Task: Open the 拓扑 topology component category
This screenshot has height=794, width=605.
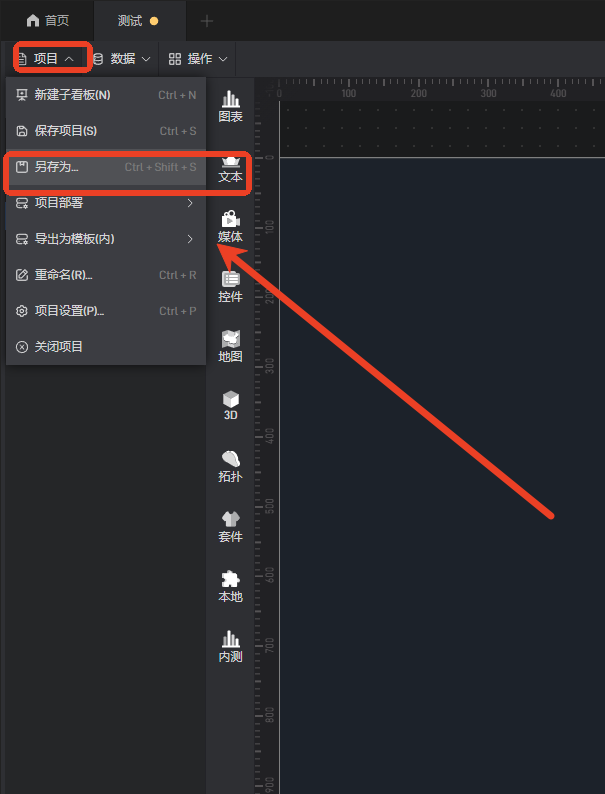Action: [230, 467]
